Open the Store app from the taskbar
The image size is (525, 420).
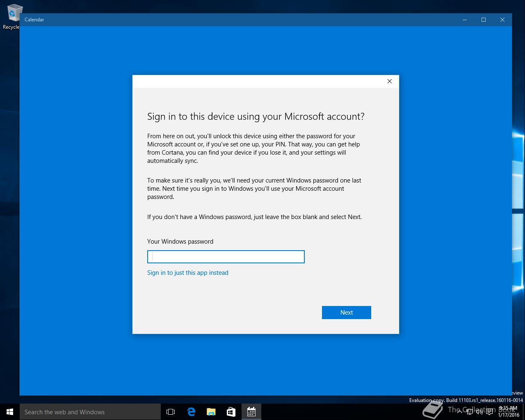(231, 412)
